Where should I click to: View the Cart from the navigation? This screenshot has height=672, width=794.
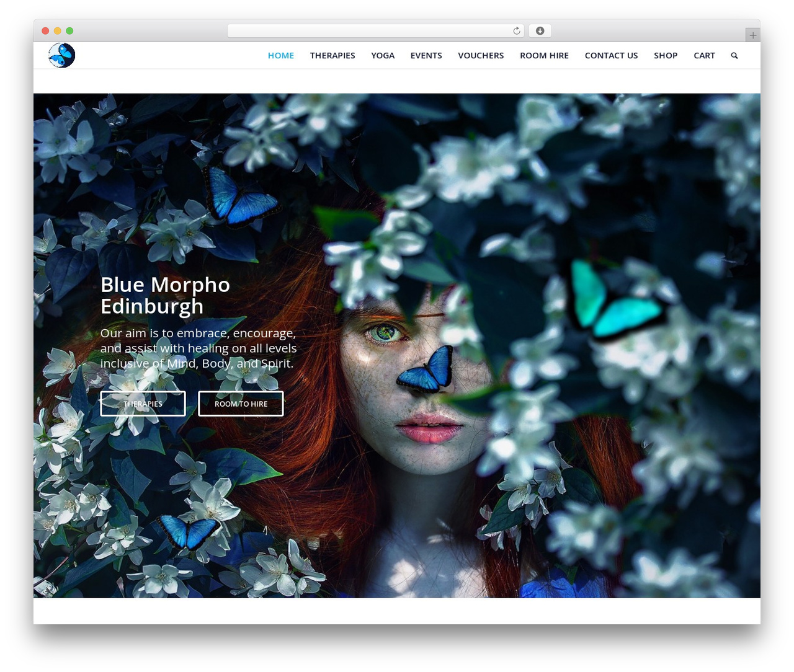(x=704, y=56)
